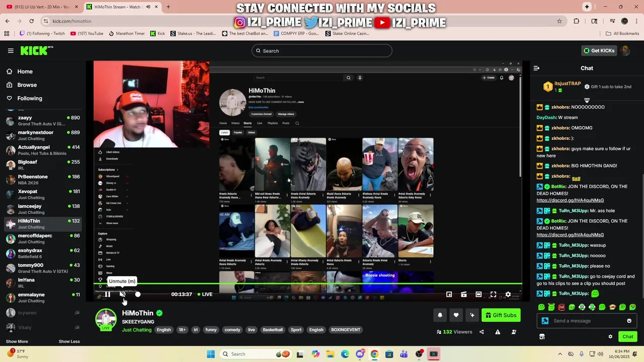The height and width of the screenshot is (362, 644).
Task: Toggle notification bell for HiMoThin
Action: (440, 315)
